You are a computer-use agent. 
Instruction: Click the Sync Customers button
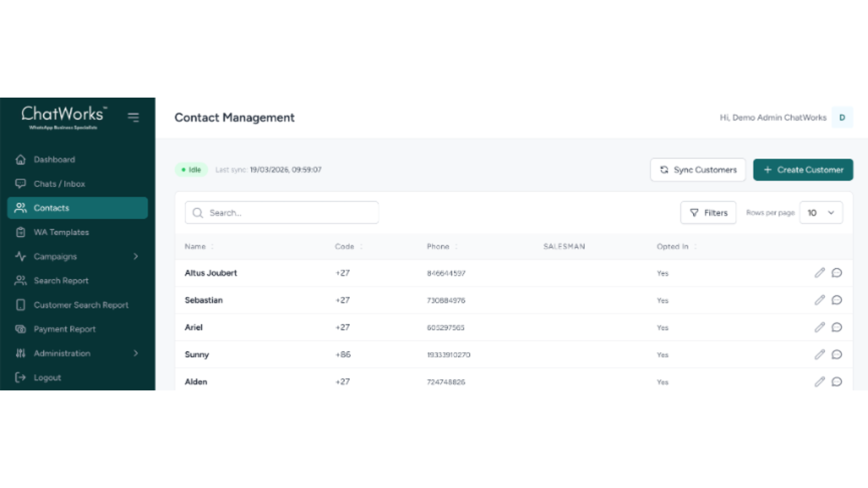(698, 170)
